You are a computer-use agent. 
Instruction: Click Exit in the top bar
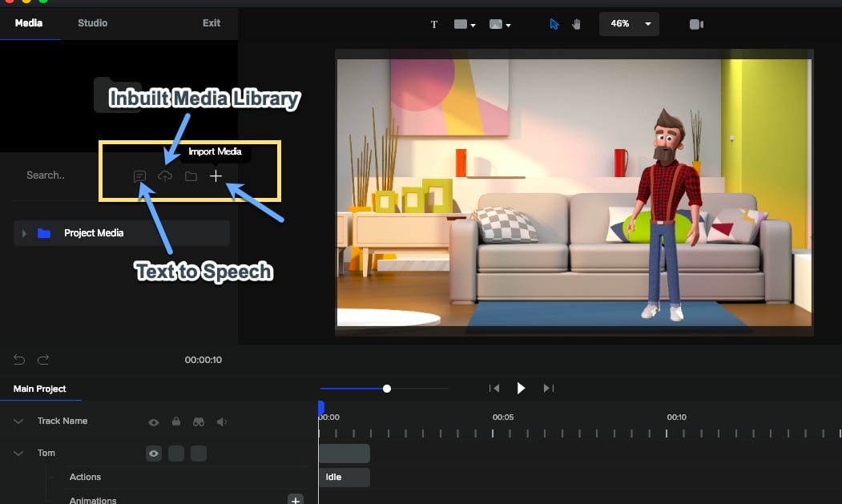[x=211, y=23]
